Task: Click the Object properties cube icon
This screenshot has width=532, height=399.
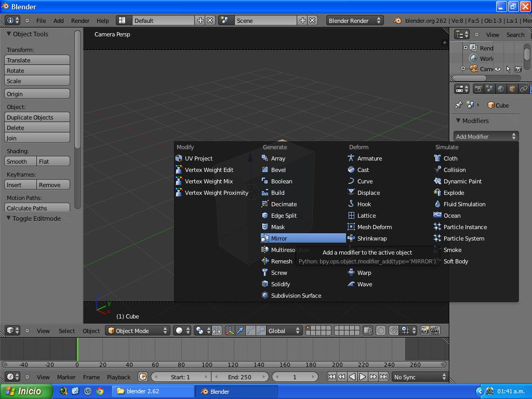Action: tap(512, 89)
